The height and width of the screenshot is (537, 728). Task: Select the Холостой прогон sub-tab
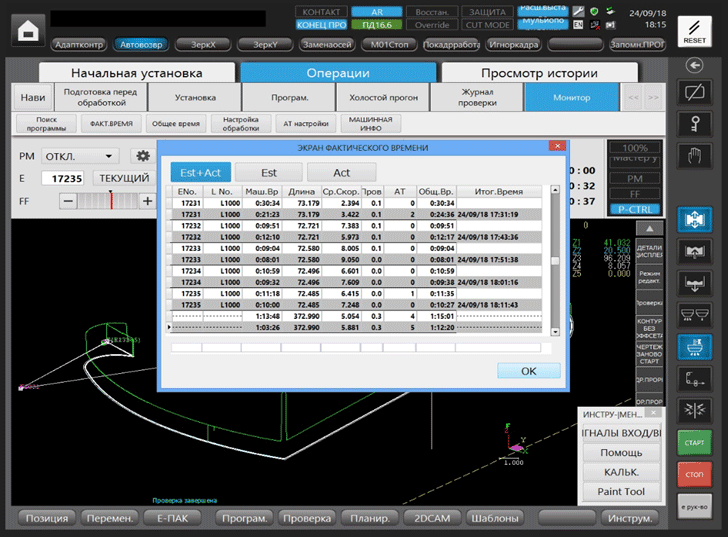(384, 97)
